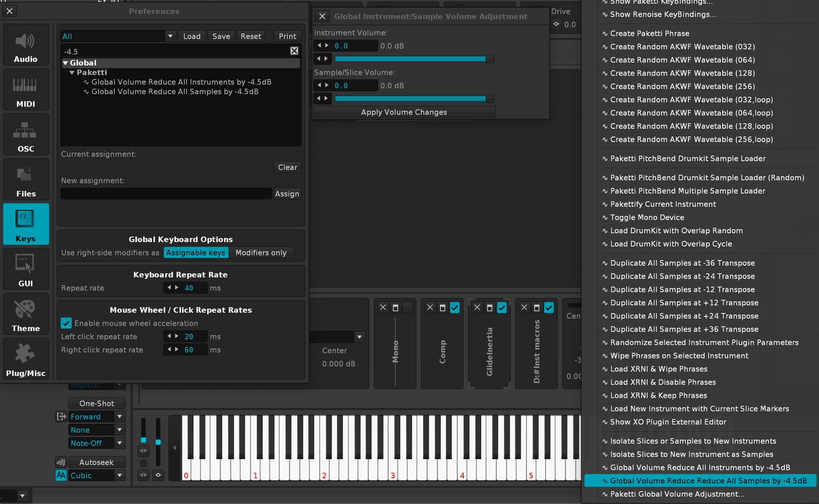Toggle Enable mouse wheel acceleration checkbox
The height and width of the screenshot is (504, 819).
click(66, 323)
